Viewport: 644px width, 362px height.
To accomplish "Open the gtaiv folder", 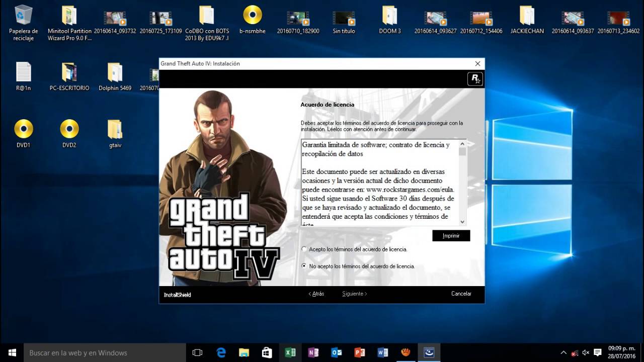I will 115,134.
